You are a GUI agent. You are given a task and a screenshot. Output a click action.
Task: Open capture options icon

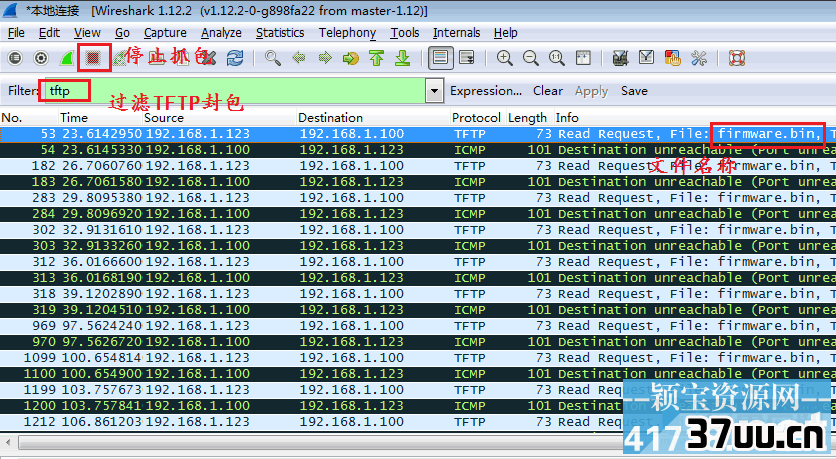coord(41,58)
